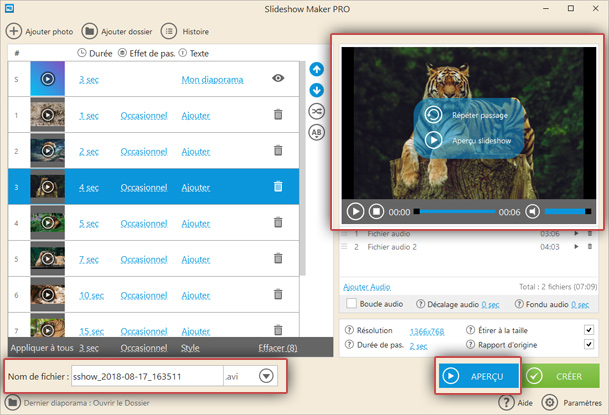
Task: Click the APERÇU button
Action: [x=478, y=376]
